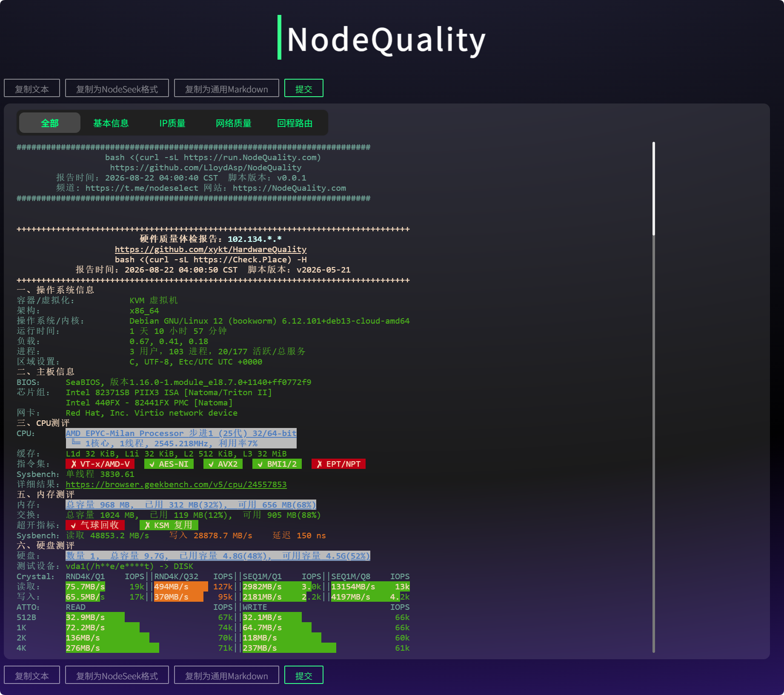Click the 237MB/s ATTO 4K write bar
The image size is (784, 695).
tap(289, 648)
